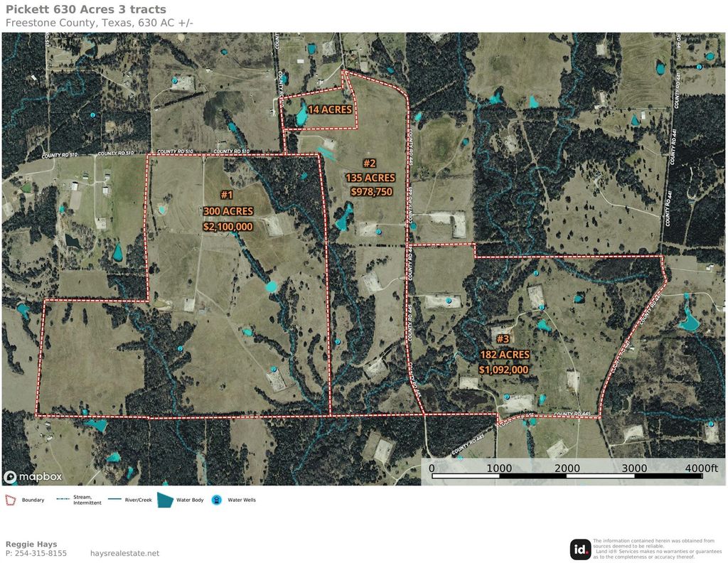Click the Stream, Intermittent legend line
This screenshot has height=563, width=728.
(x=63, y=500)
